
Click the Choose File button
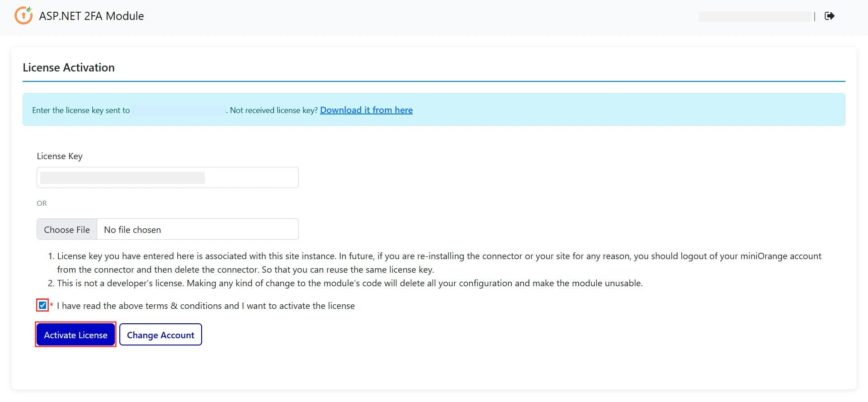click(67, 229)
